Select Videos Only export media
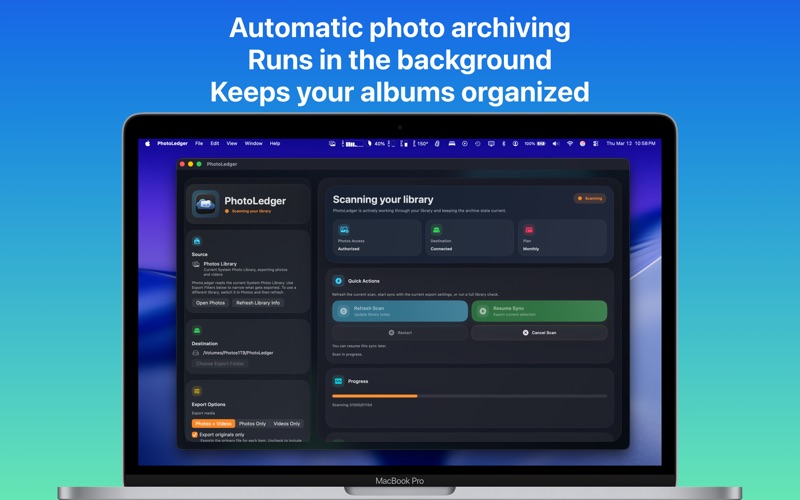 pyautogui.click(x=287, y=423)
